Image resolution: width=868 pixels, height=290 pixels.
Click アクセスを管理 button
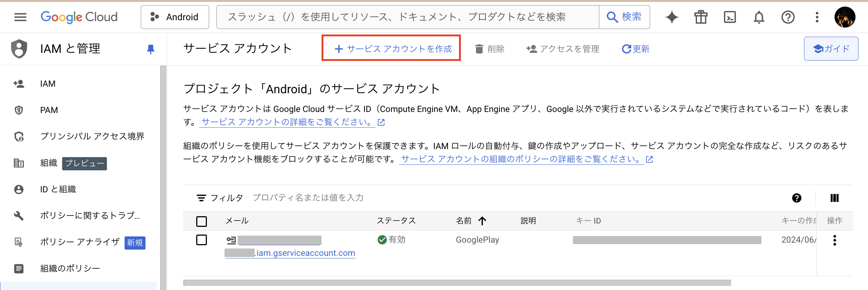point(563,49)
